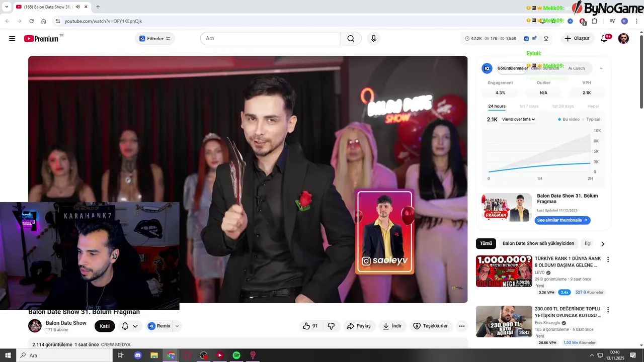
Task: Open the YouTube account avatar menu
Action: coord(623,39)
